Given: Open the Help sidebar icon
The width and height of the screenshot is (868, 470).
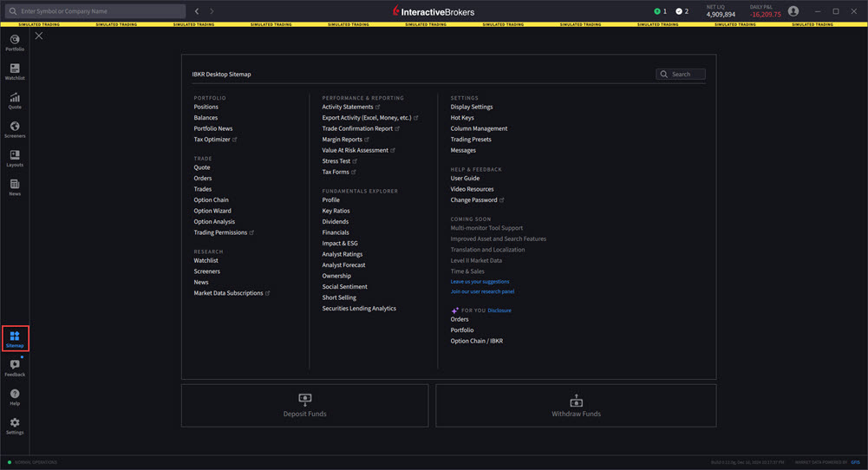Looking at the screenshot, I should coord(15,396).
